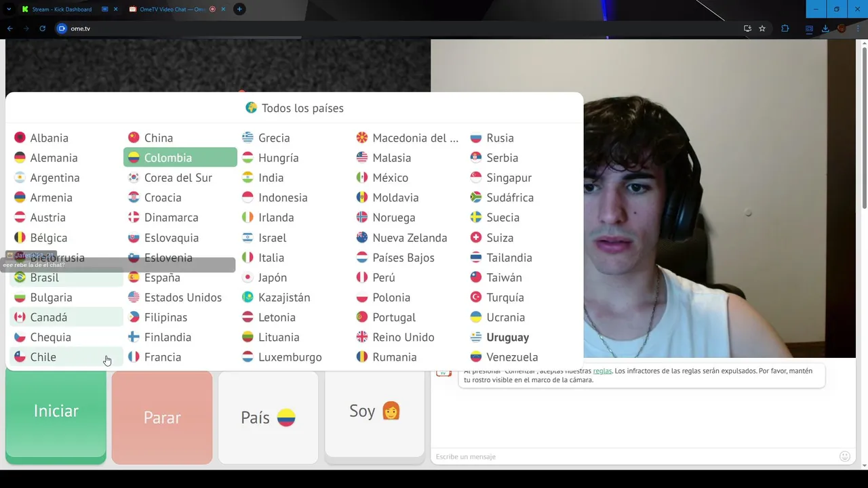This screenshot has width=868, height=488.
Task: Select Reino Unido country
Action: click(x=408, y=337)
